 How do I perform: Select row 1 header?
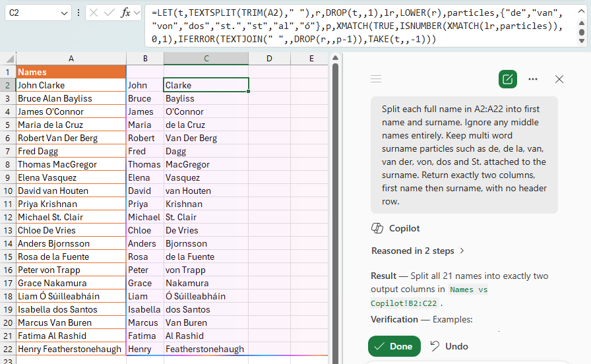point(8,72)
